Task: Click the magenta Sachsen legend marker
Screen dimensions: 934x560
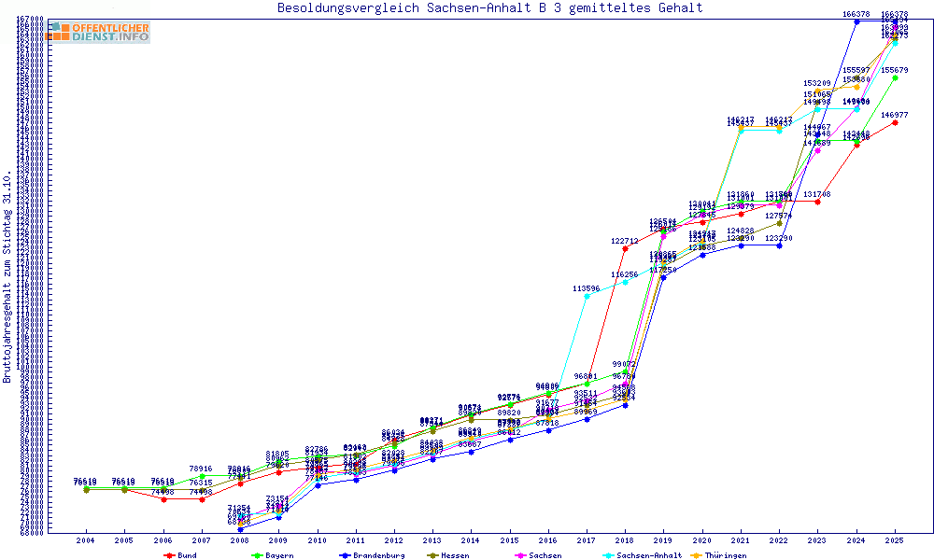Action: (x=519, y=555)
